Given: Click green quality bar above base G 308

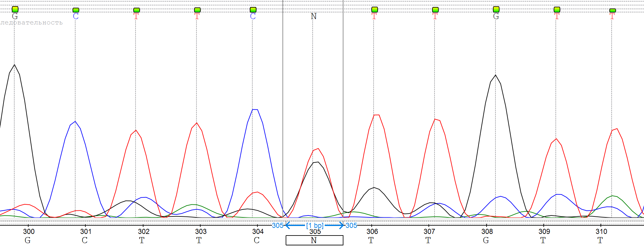Looking at the screenshot, I should (496, 9).
